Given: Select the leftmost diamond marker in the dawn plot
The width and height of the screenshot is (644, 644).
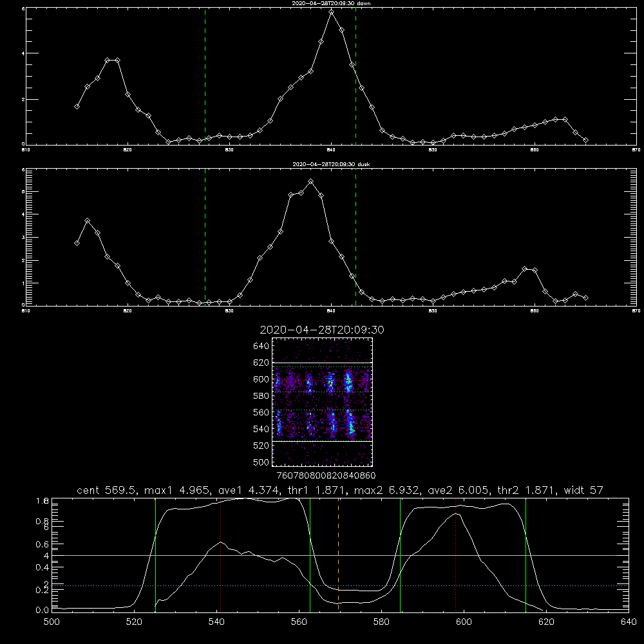Looking at the screenshot, I should pyautogui.click(x=77, y=106).
